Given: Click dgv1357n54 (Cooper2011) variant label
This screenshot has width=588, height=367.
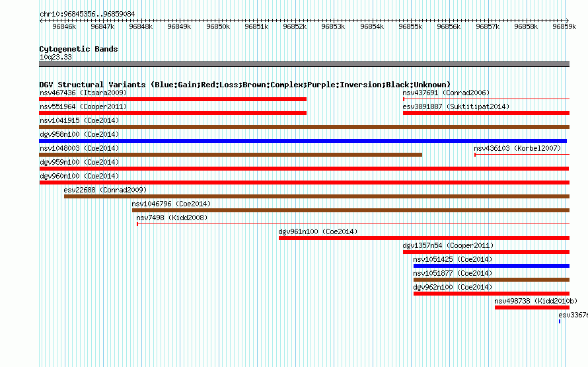Looking at the screenshot, I should [x=448, y=245].
